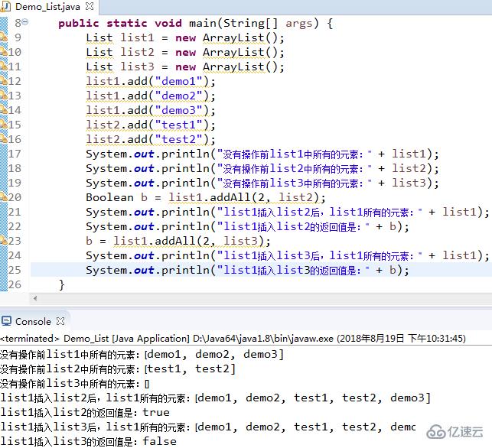Click 'addAll' call on line 23
This screenshot has width=492, height=448.
tap(174, 241)
